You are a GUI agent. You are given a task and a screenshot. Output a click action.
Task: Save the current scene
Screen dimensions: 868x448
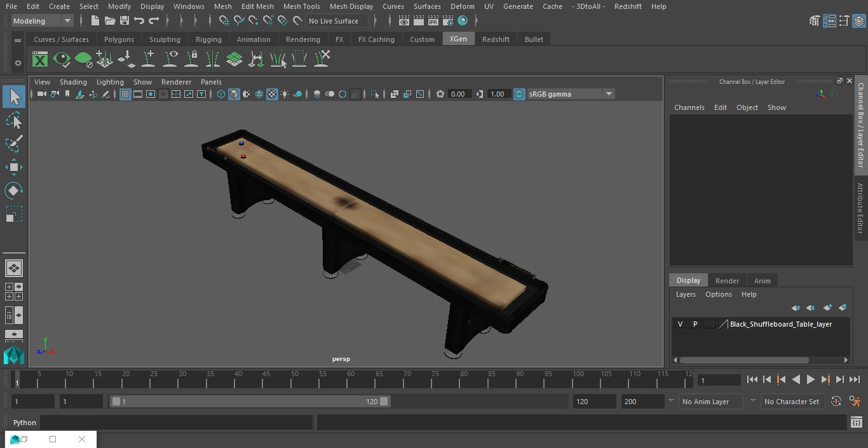pos(124,21)
